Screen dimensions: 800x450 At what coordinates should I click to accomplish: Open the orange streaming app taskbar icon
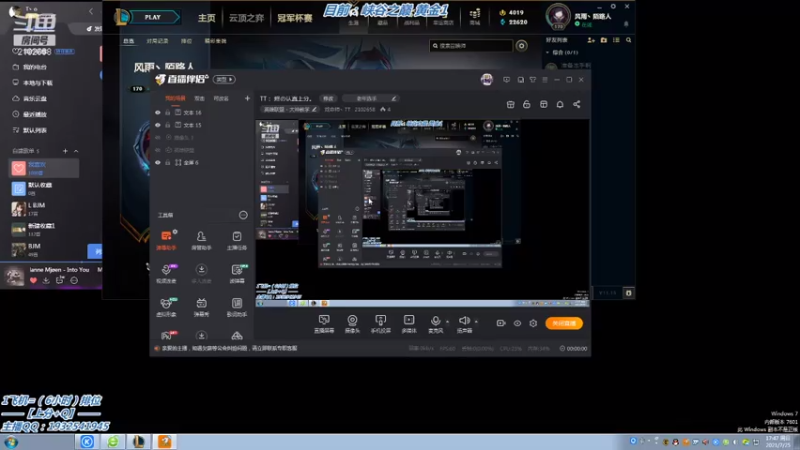[164, 442]
